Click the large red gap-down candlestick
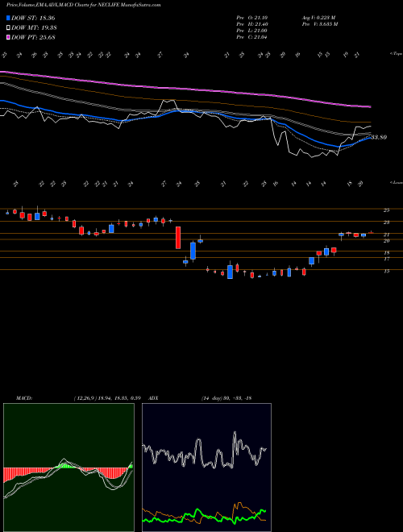This screenshot has height=532, width=403. click(x=178, y=238)
